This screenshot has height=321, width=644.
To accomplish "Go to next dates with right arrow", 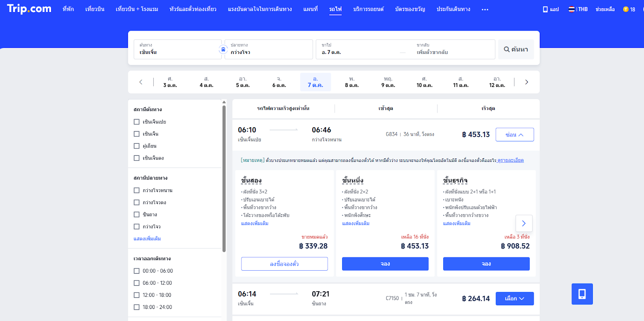I will pyautogui.click(x=526, y=82).
